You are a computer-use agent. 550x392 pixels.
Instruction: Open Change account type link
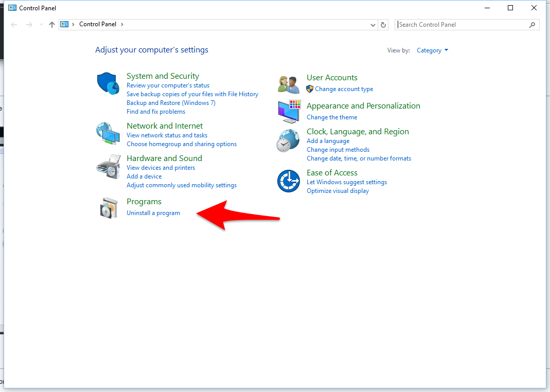tap(344, 89)
